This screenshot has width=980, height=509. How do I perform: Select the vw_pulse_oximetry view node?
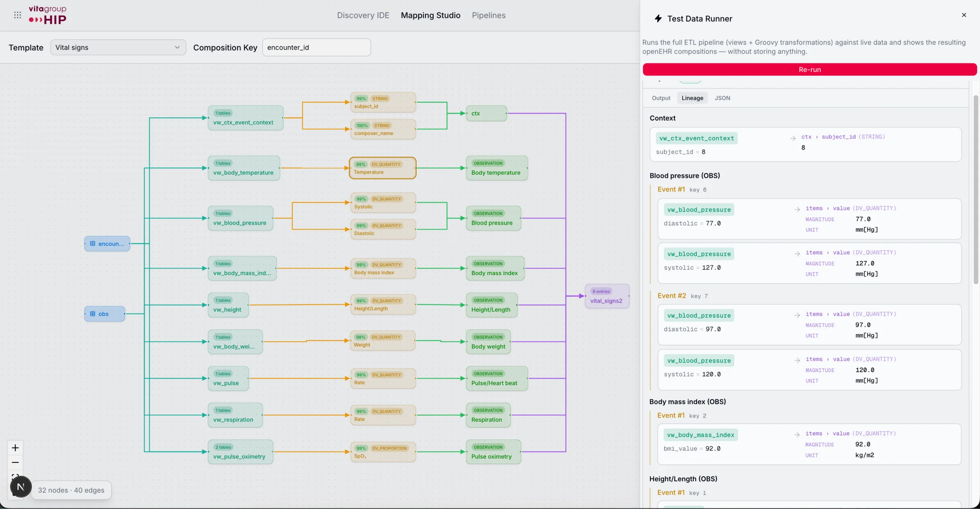241,452
